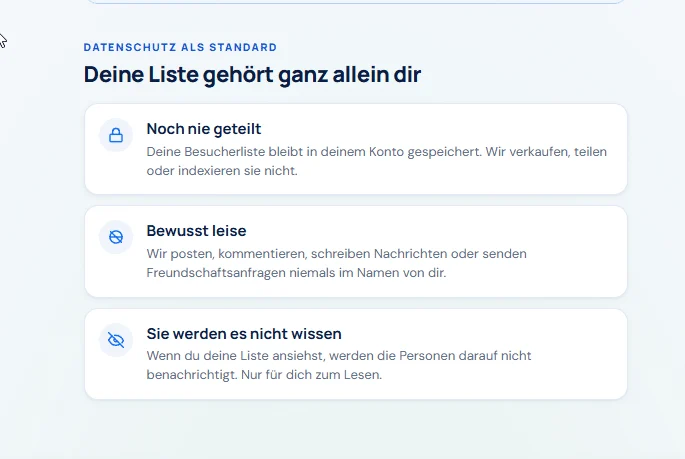The height and width of the screenshot is (459, 685).
Task: Click the blocked circle icon beside Bewusst leise
Action: click(x=116, y=237)
